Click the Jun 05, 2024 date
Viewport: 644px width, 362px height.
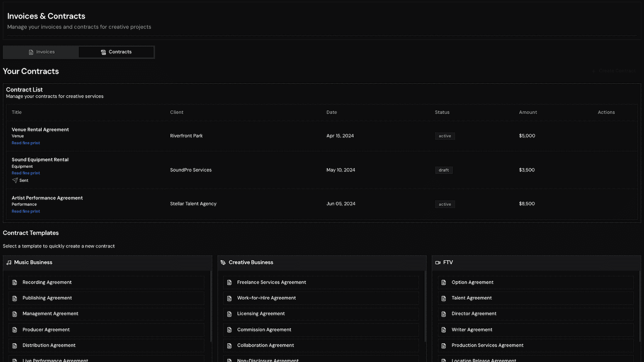point(341,204)
